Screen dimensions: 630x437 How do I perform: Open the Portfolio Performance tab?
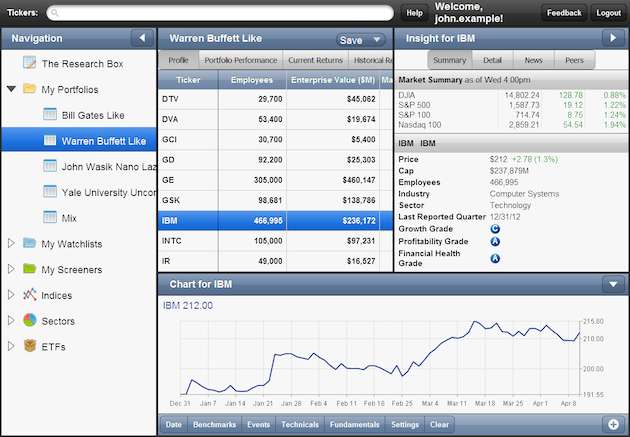(241, 60)
